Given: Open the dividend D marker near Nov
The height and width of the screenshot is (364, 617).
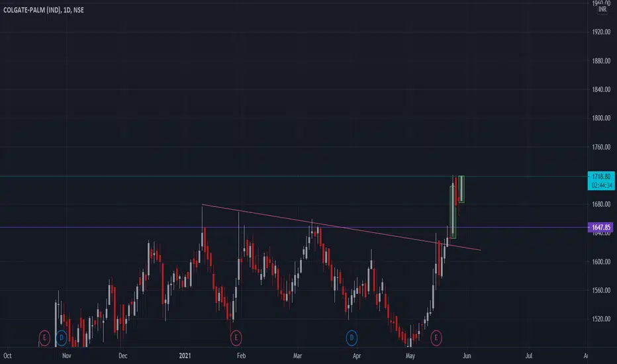Looking at the screenshot, I should tap(61, 338).
